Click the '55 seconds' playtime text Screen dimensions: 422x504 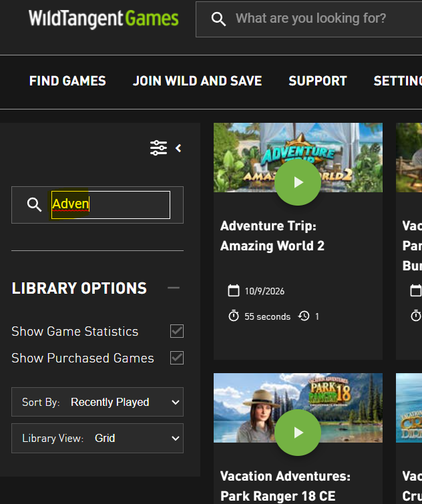point(267,316)
